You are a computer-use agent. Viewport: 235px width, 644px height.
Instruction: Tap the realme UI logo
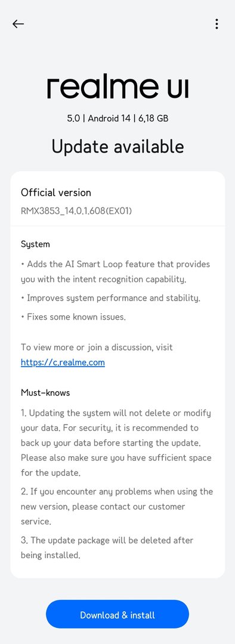[x=118, y=88]
